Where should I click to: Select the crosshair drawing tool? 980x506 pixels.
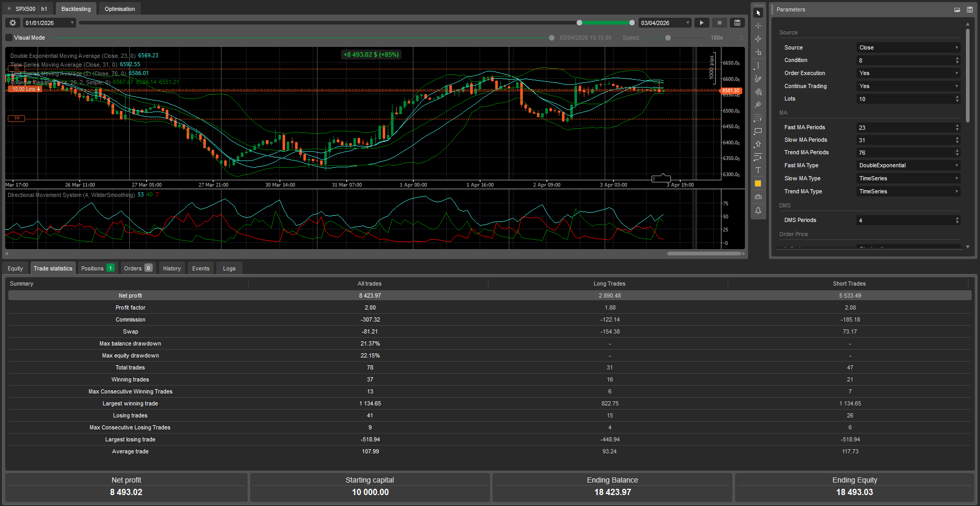[x=758, y=26]
